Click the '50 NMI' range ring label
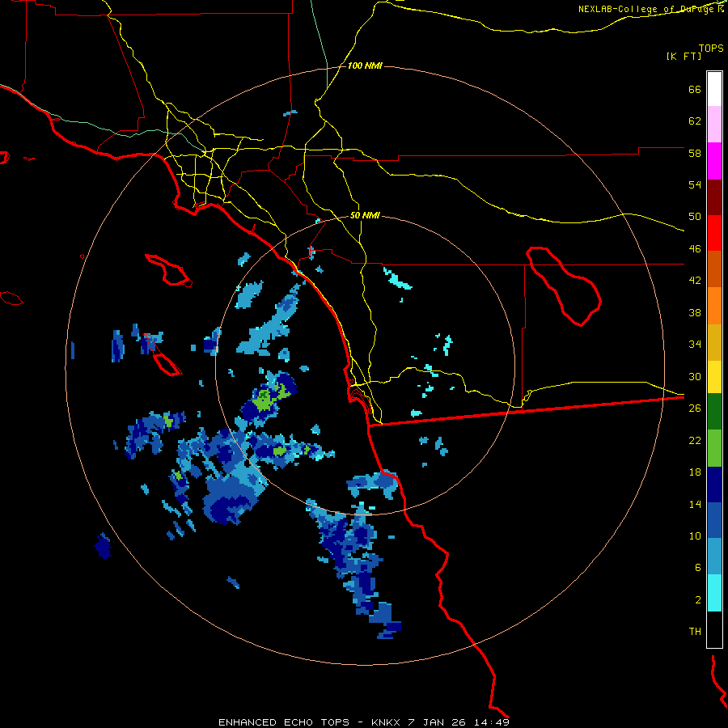 tap(365, 215)
